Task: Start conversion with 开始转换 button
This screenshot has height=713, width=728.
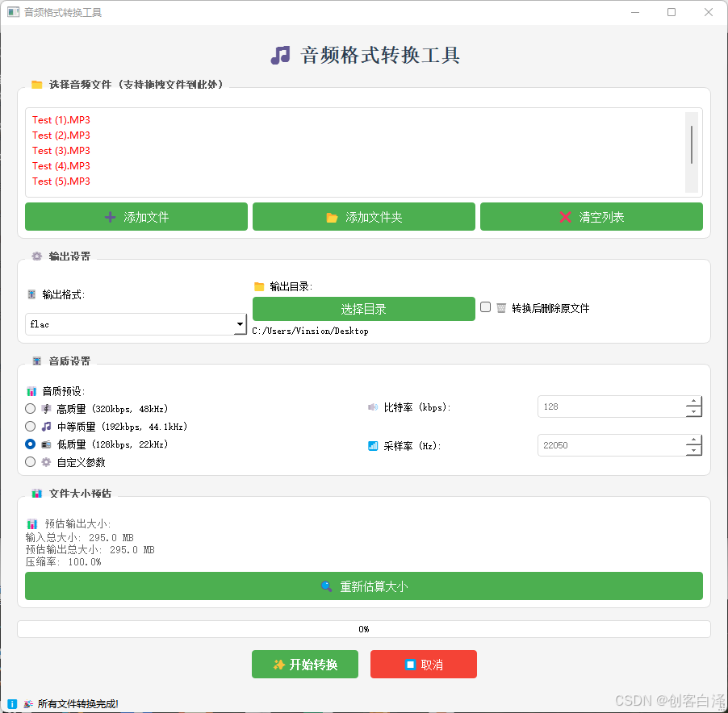Action: (x=305, y=665)
